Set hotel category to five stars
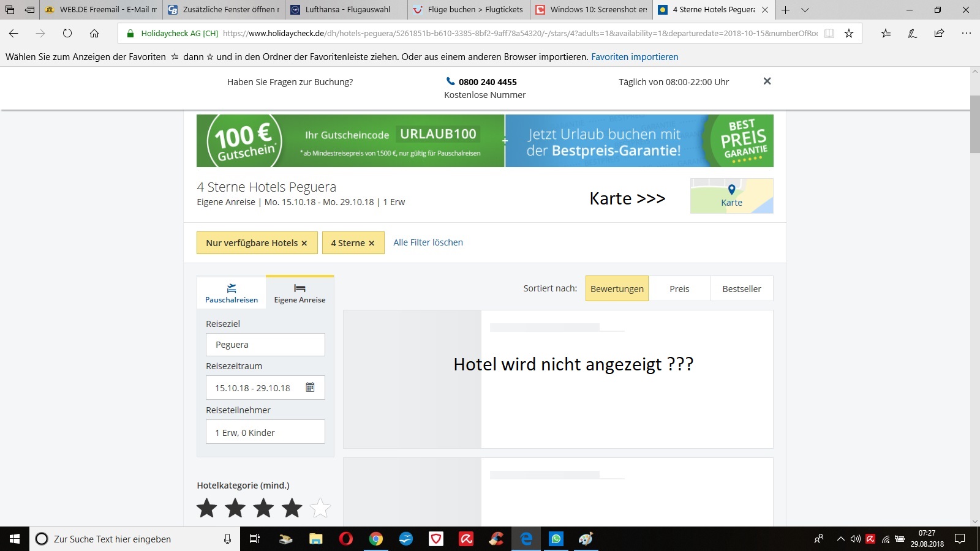This screenshot has width=980, height=551. (x=320, y=508)
